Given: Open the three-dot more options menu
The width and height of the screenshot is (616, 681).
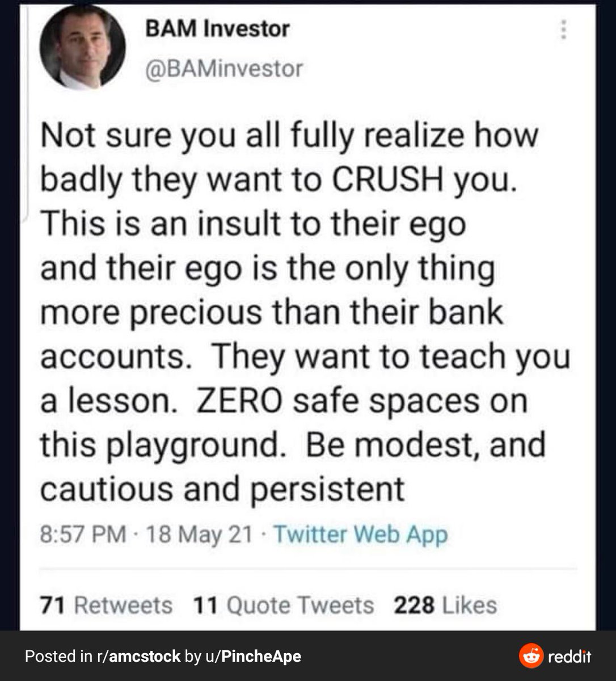Looking at the screenshot, I should click(x=563, y=30).
